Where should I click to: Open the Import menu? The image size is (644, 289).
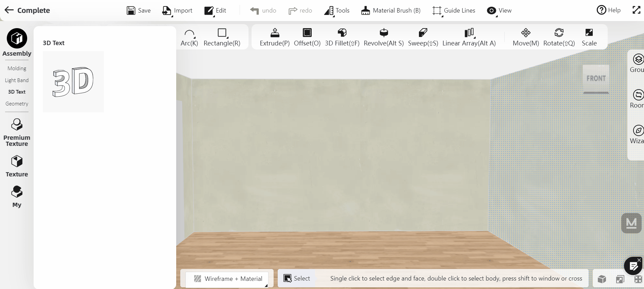tap(177, 11)
